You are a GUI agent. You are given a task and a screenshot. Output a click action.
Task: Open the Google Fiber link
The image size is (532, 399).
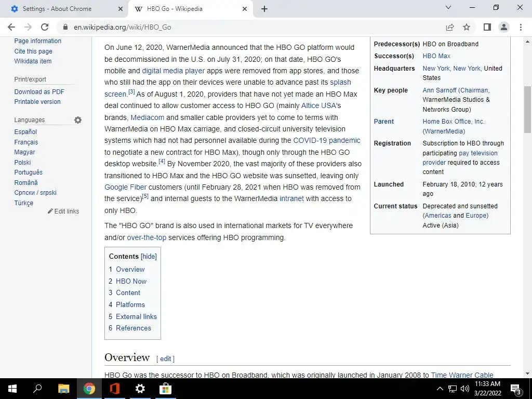point(126,187)
